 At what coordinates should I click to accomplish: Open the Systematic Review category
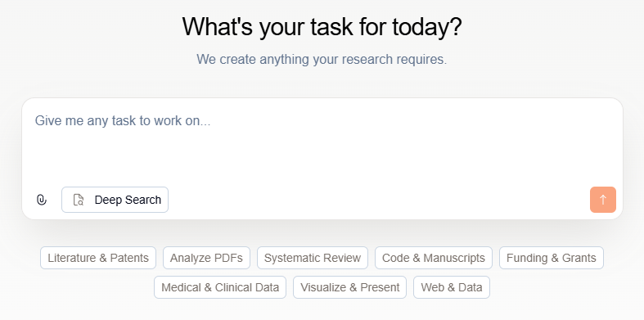tap(313, 258)
